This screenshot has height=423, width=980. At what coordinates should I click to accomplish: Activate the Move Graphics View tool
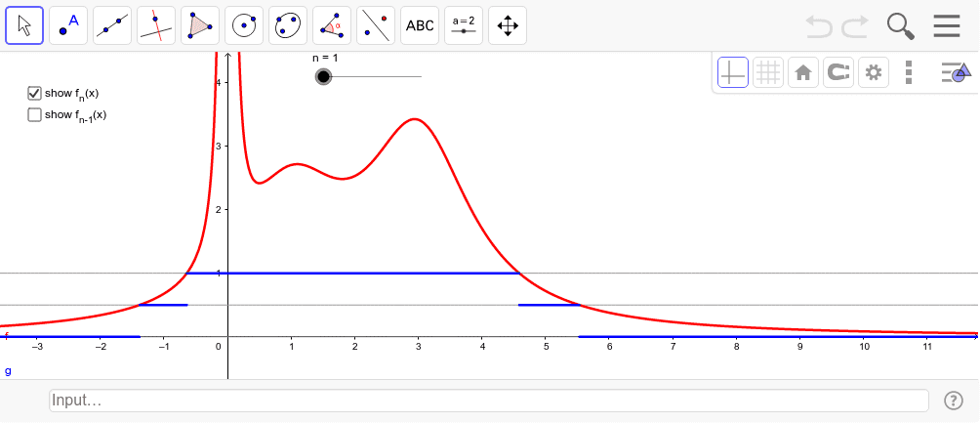(x=508, y=25)
